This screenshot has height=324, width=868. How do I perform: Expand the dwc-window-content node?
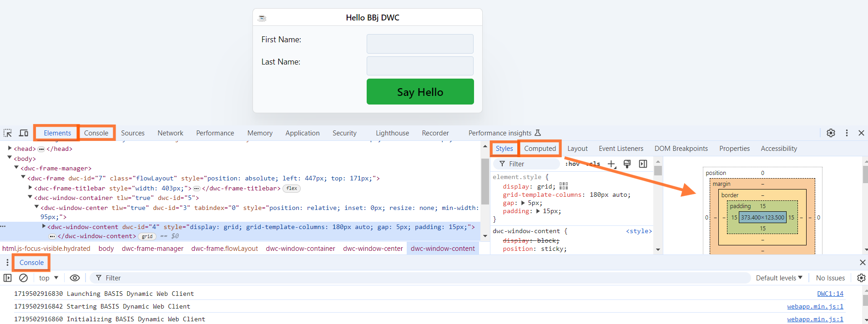pos(44,226)
